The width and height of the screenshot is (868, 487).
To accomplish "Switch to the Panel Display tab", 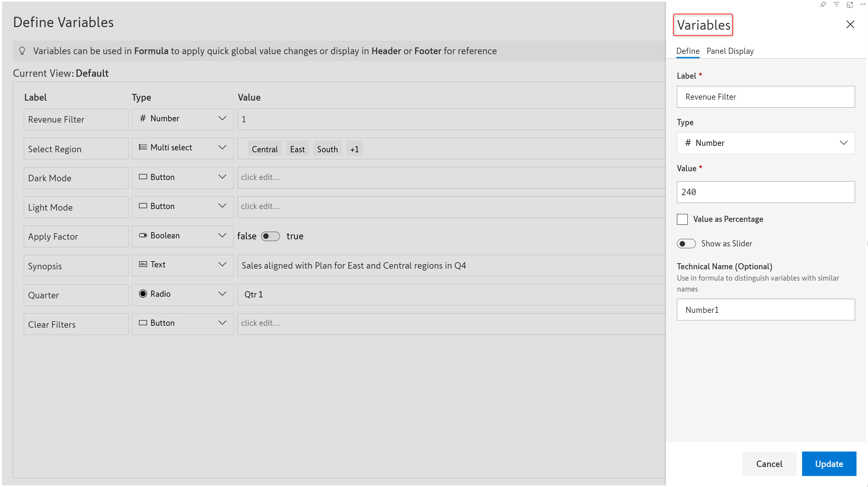I will point(730,51).
